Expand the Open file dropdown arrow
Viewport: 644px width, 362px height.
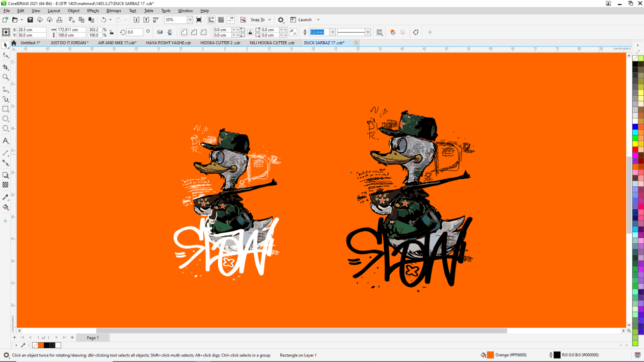pyautogui.click(x=22, y=20)
